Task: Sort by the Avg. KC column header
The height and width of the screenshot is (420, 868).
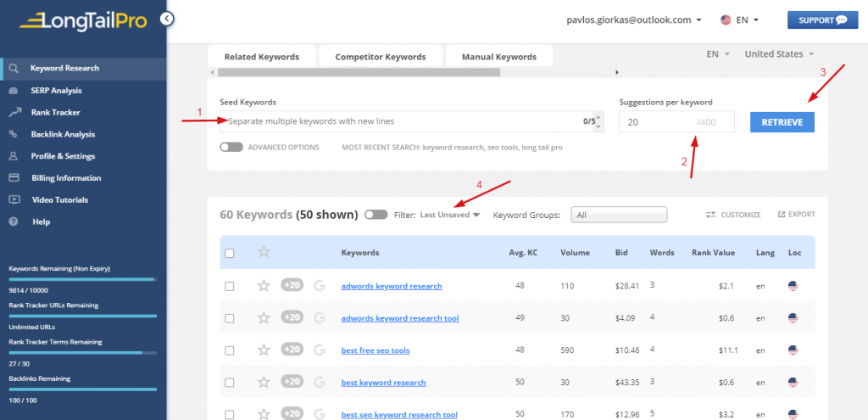Action: [x=523, y=253]
